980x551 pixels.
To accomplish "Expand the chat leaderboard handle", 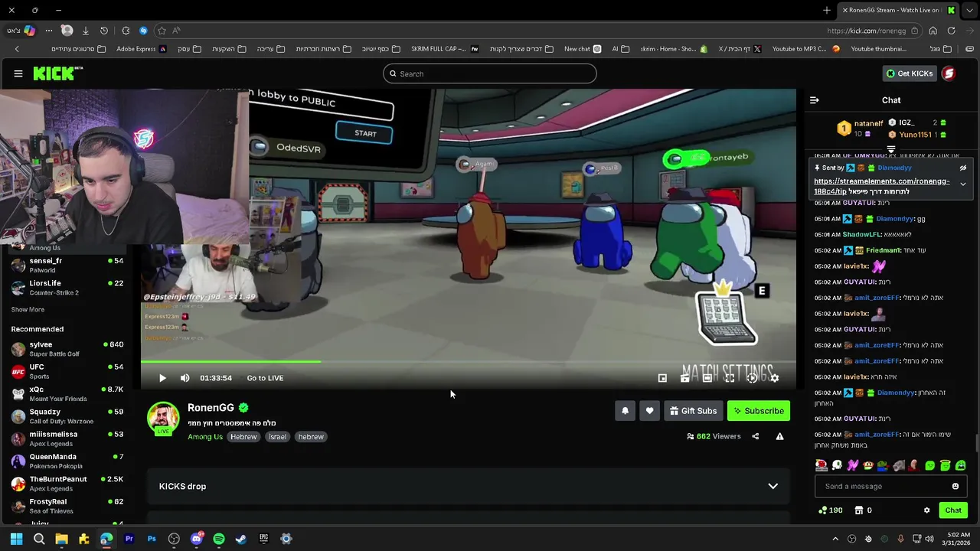I will (891, 149).
